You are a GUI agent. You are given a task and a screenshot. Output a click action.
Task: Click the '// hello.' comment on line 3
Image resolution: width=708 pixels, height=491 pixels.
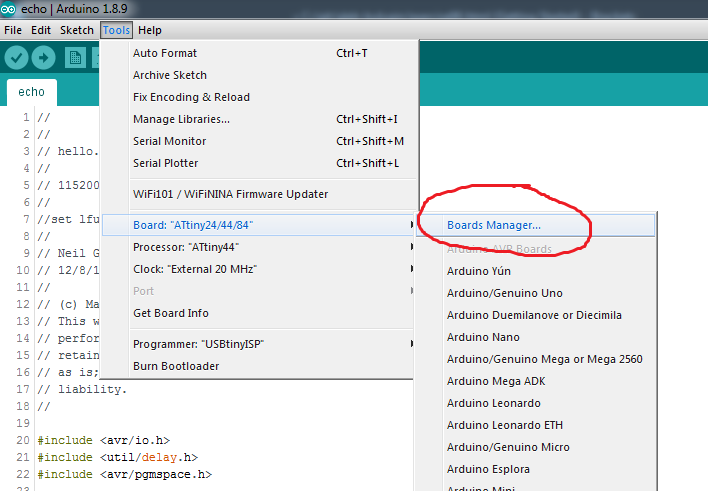pyautogui.click(x=68, y=151)
